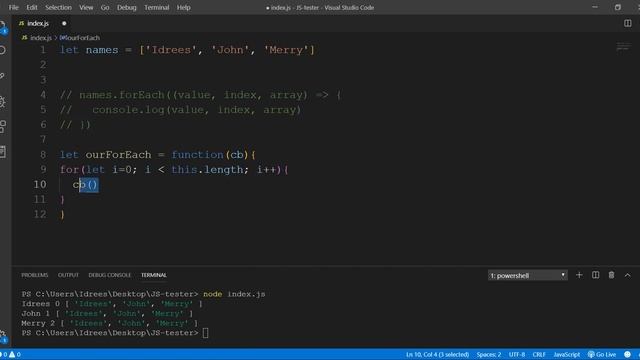Image resolution: width=640 pixels, height=360 pixels.
Task: Click the unsaved dot on index.js tab
Action: [x=64, y=24]
